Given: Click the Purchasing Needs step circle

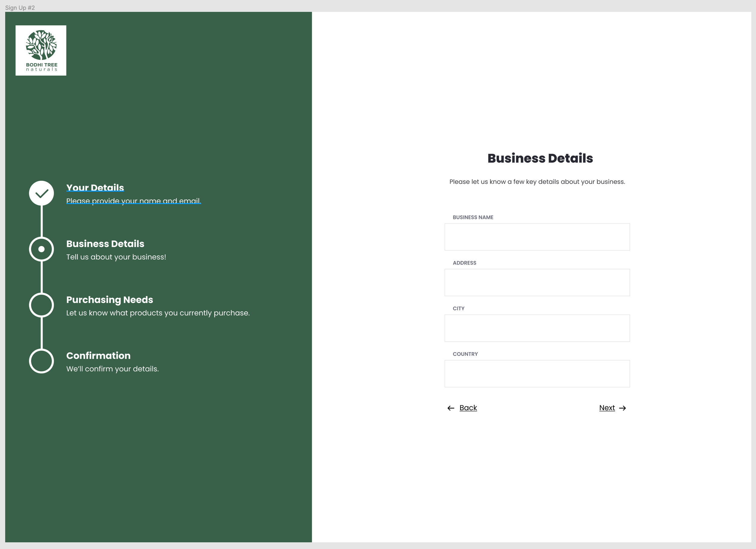Looking at the screenshot, I should (x=41, y=305).
